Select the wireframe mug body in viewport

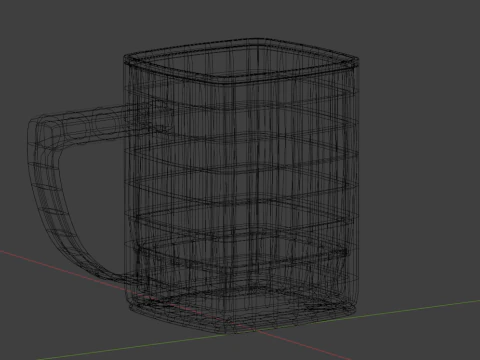pos(241,187)
